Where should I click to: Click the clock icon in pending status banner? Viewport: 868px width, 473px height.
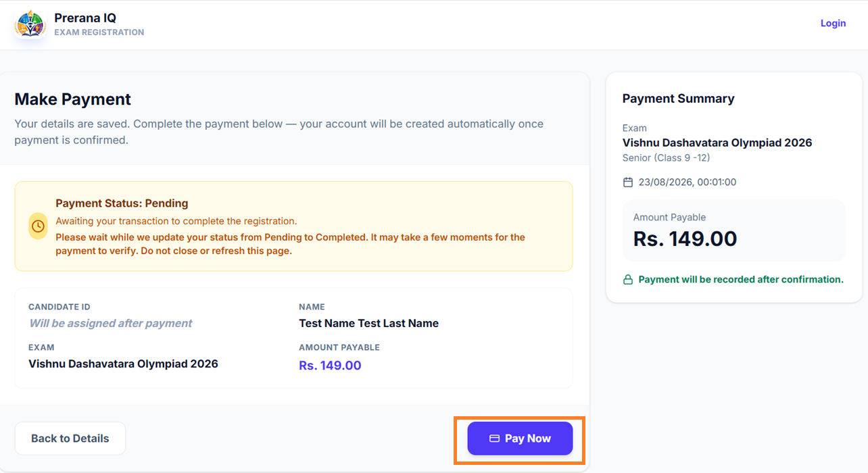[39, 226]
